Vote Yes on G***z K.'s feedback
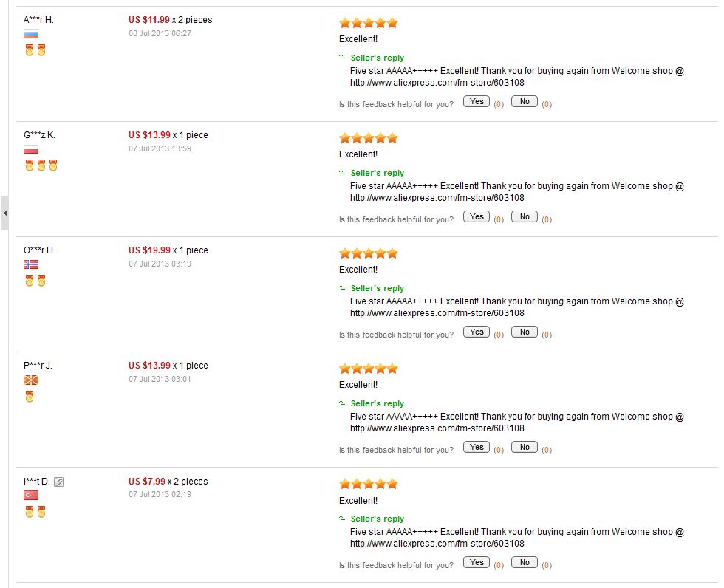The image size is (724, 588). pos(477,217)
